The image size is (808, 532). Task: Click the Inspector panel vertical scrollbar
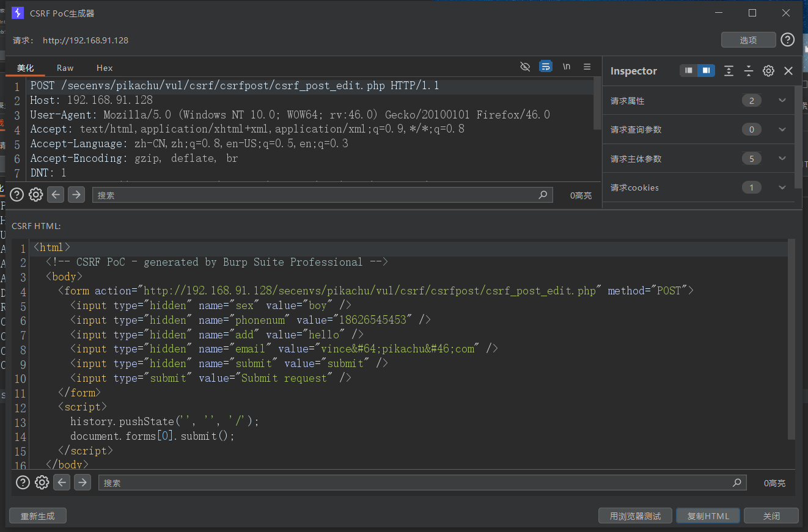tap(798, 137)
